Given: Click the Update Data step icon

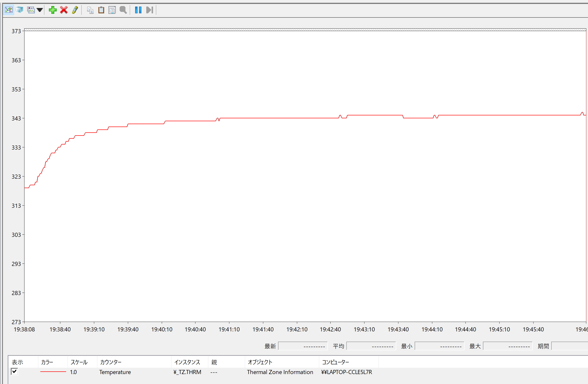Looking at the screenshot, I should [x=150, y=10].
